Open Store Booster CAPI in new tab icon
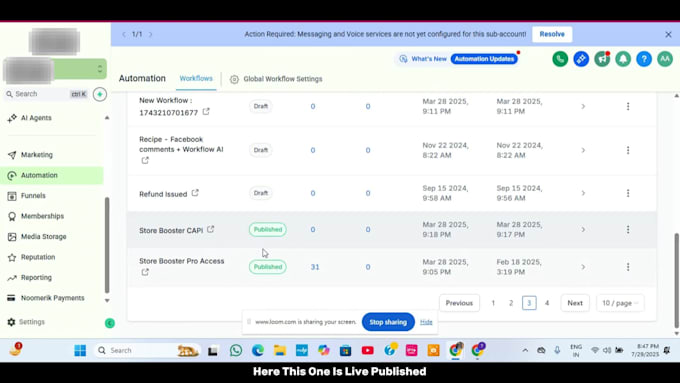 point(210,229)
